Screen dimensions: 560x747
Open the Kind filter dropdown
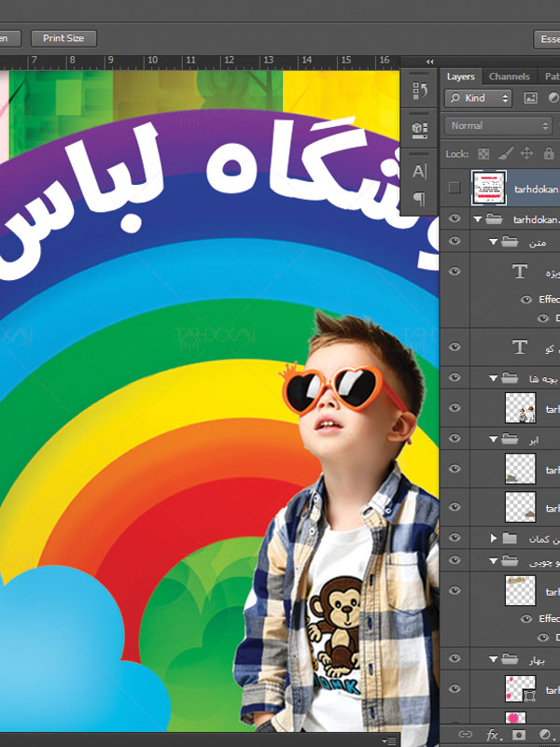point(479,98)
